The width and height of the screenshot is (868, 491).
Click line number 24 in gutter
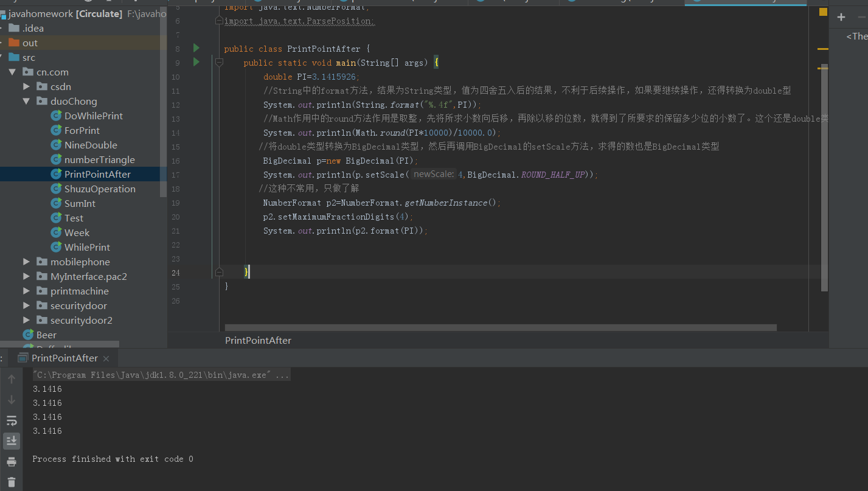pos(175,273)
